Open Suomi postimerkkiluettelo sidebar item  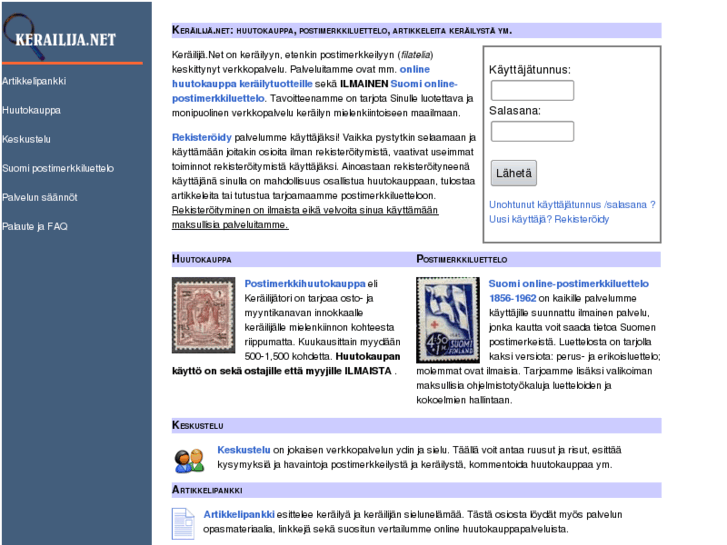click(58, 168)
